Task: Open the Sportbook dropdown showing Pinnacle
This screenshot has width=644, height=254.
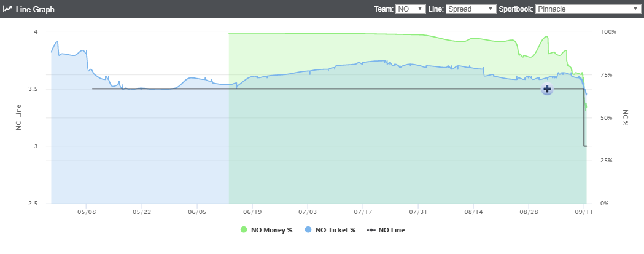Action: (588, 9)
